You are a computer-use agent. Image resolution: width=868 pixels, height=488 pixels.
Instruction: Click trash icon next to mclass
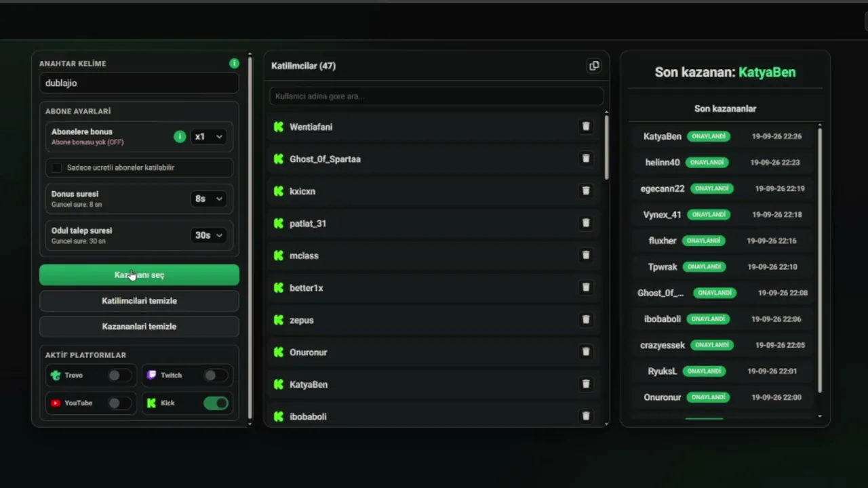coord(586,255)
